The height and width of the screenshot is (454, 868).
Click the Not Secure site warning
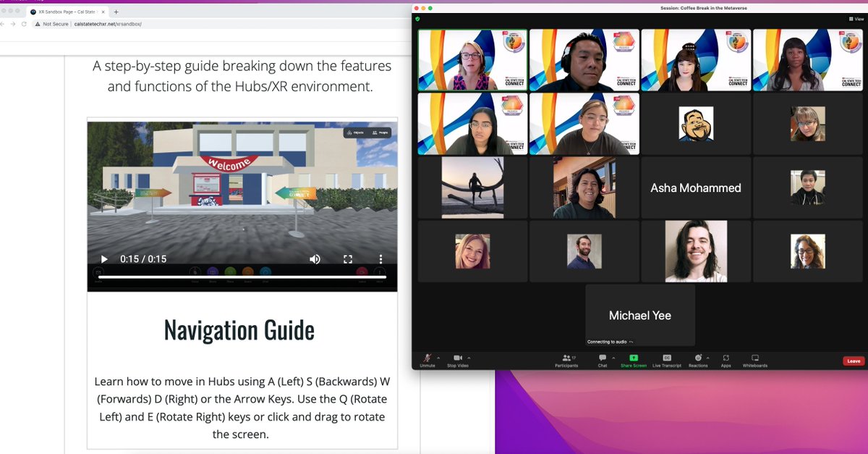pyautogui.click(x=51, y=24)
